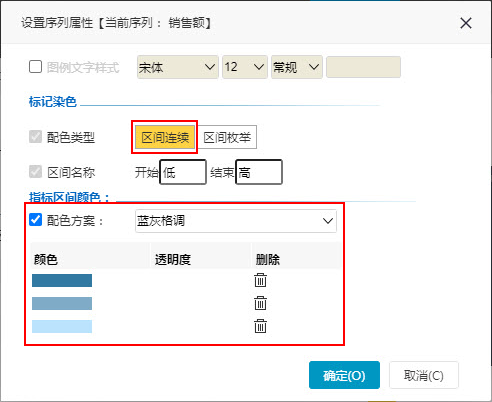Viewport: 492px width, 402px height.
Task: Expand the 蓝灰格调 color scheme dropdown
Action: (236, 221)
